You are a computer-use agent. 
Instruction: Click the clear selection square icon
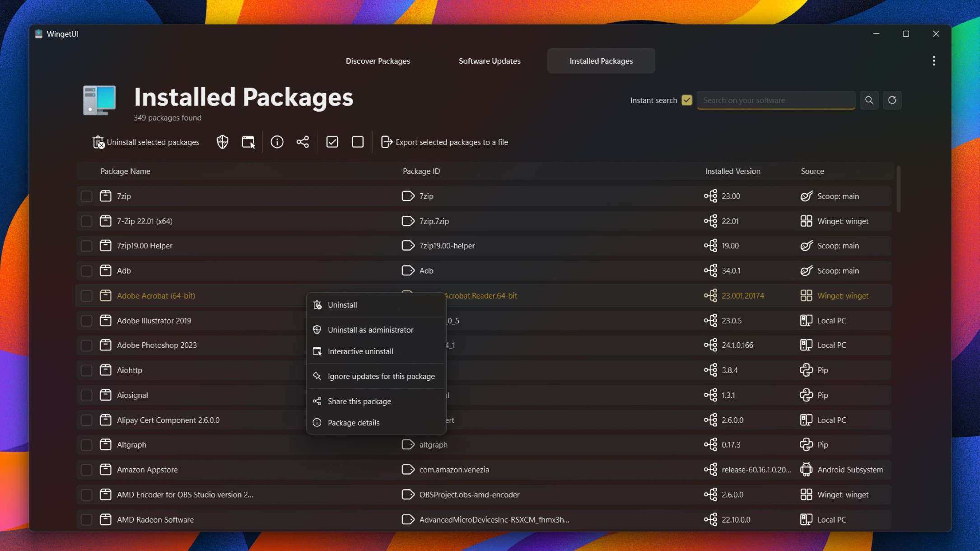click(358, 142)
